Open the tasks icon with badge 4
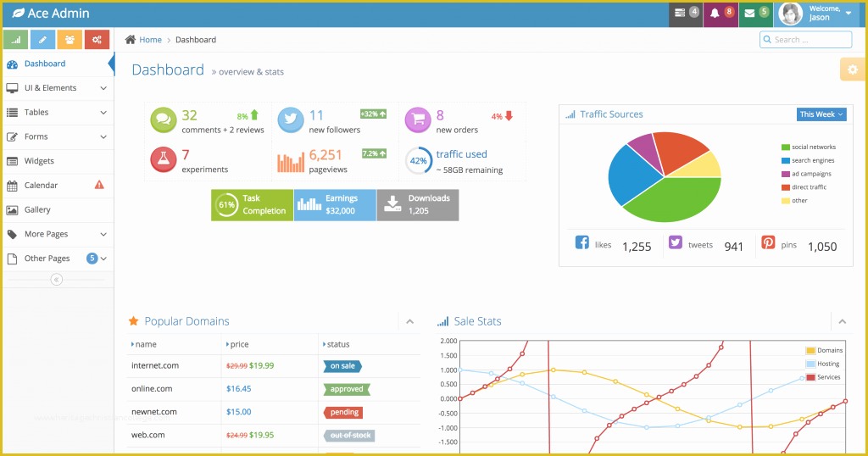 tap(685, 14)
